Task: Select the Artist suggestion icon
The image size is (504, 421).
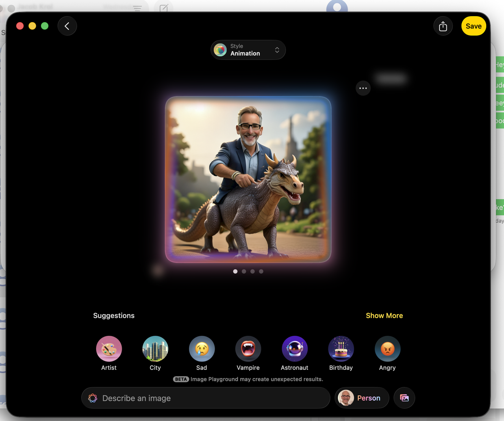Action: point(109,348)
